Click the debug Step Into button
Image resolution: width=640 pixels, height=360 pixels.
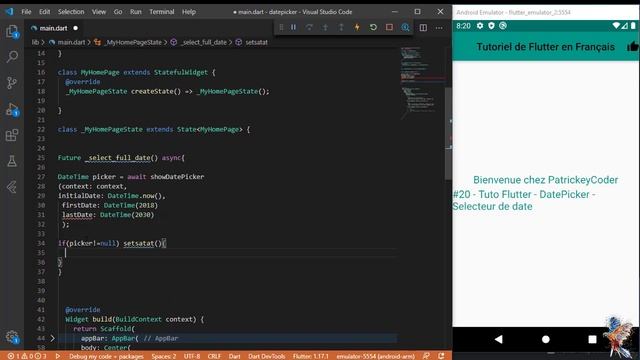tap(325, 27)
